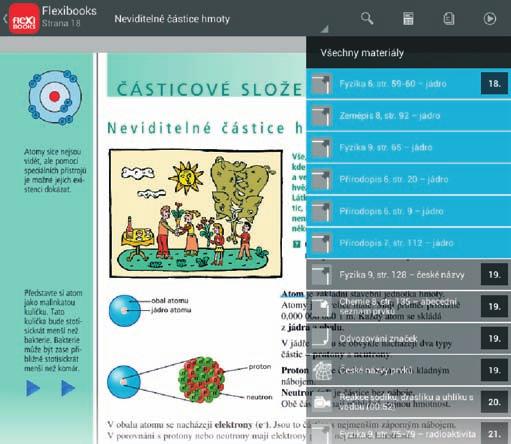Click page badge 21. on radioaktivita row

(x=494, y=434)
